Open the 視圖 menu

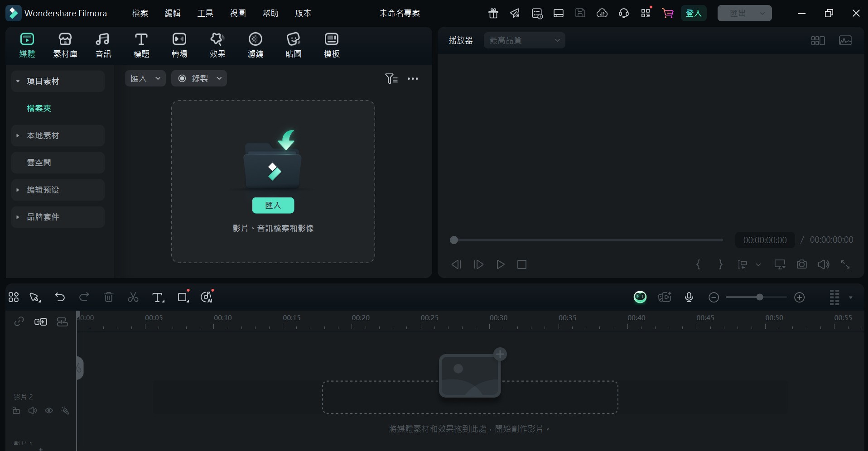click(x=237, y=13)
